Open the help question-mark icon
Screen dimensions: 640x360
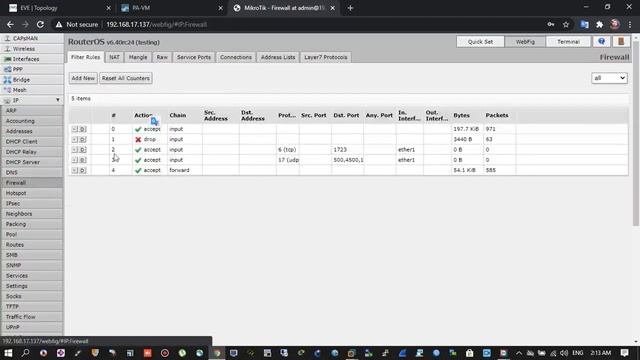601,42
